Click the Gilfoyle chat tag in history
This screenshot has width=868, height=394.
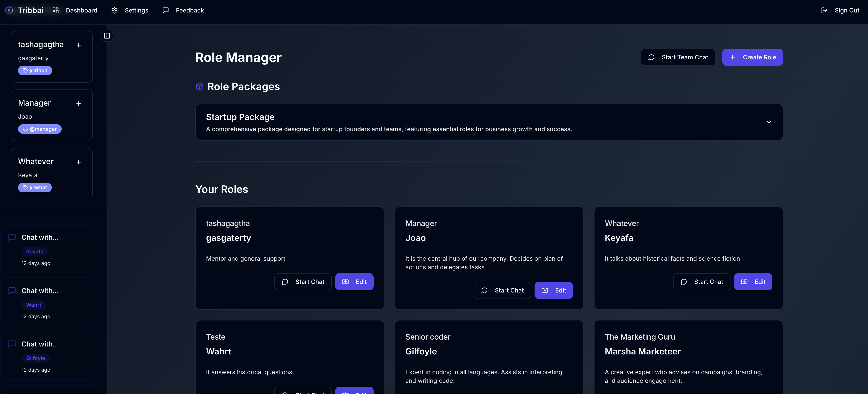click(35, 358)
